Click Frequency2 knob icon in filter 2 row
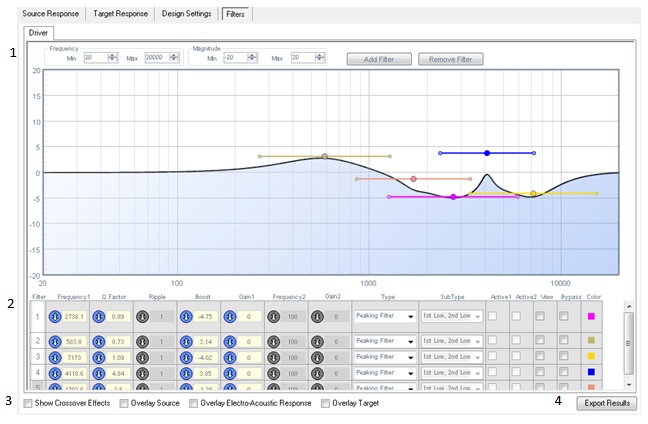The height and width of the screenshot is (424, 648). pyautogui.click(x=274, y=342)
